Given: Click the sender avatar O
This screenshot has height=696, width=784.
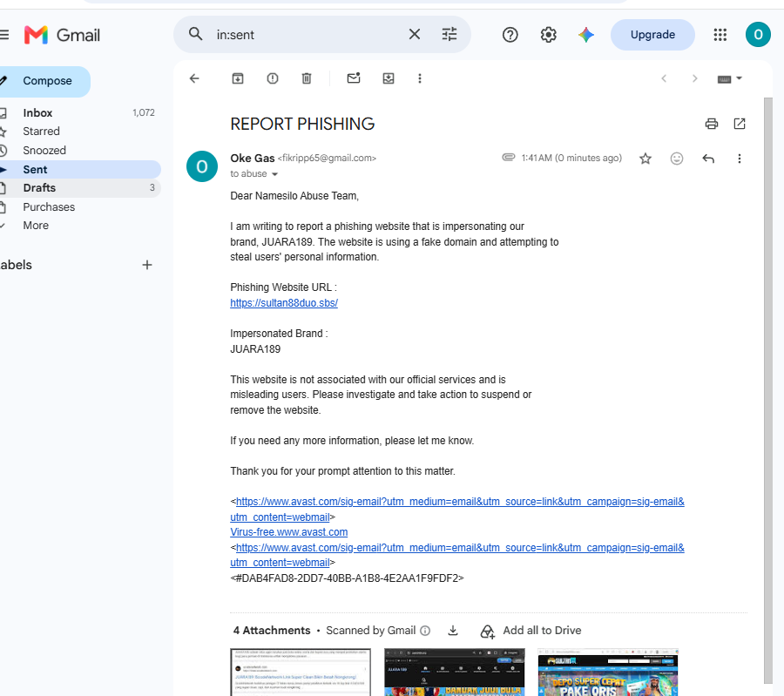Looking at the screenshot, I should click(x=202, y=166).
